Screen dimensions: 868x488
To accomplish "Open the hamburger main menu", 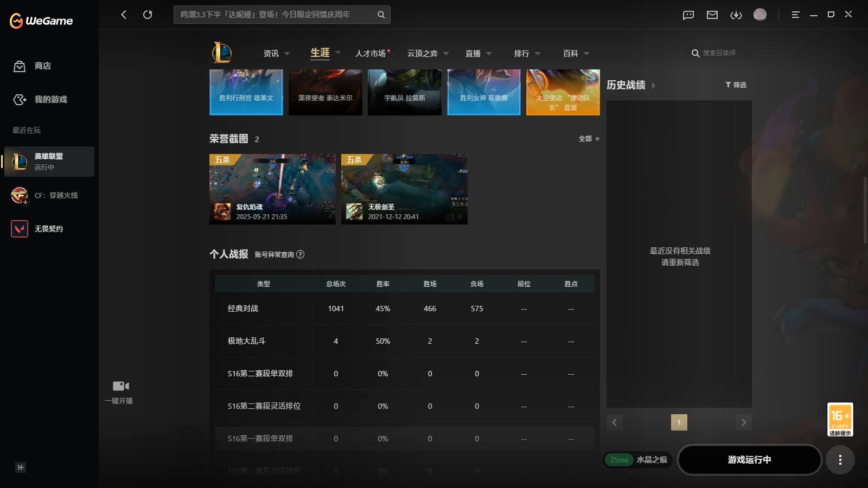I will (795, 15).
